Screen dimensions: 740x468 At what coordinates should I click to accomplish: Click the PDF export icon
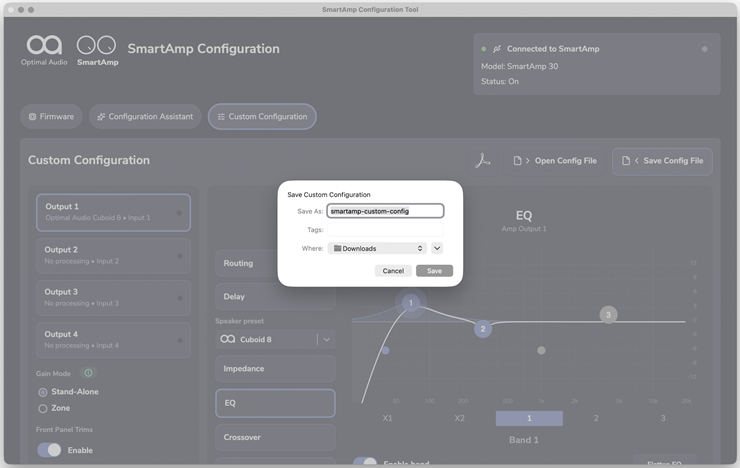pos(482,161)
